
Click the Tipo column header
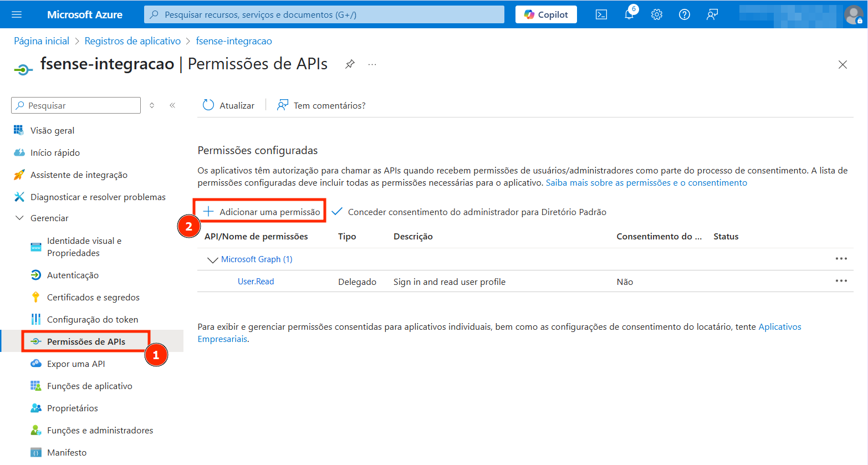[347, 236]
